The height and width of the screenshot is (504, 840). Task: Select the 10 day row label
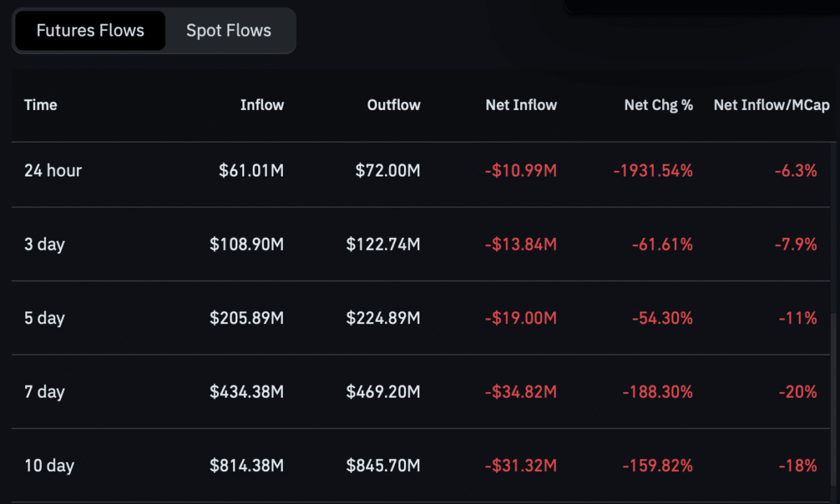(x=49, y=465)
